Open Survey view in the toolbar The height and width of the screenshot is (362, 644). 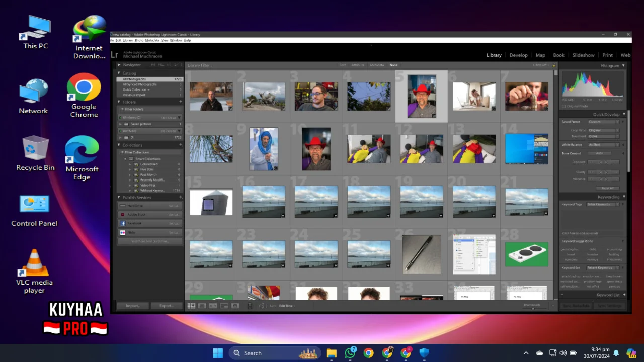point(224,306)
